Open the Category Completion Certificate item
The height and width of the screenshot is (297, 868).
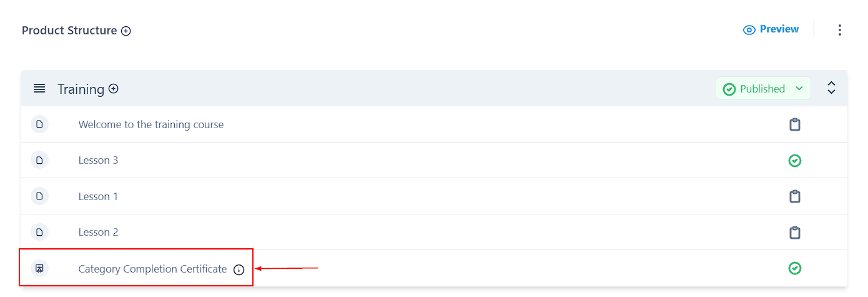point(152,269)
